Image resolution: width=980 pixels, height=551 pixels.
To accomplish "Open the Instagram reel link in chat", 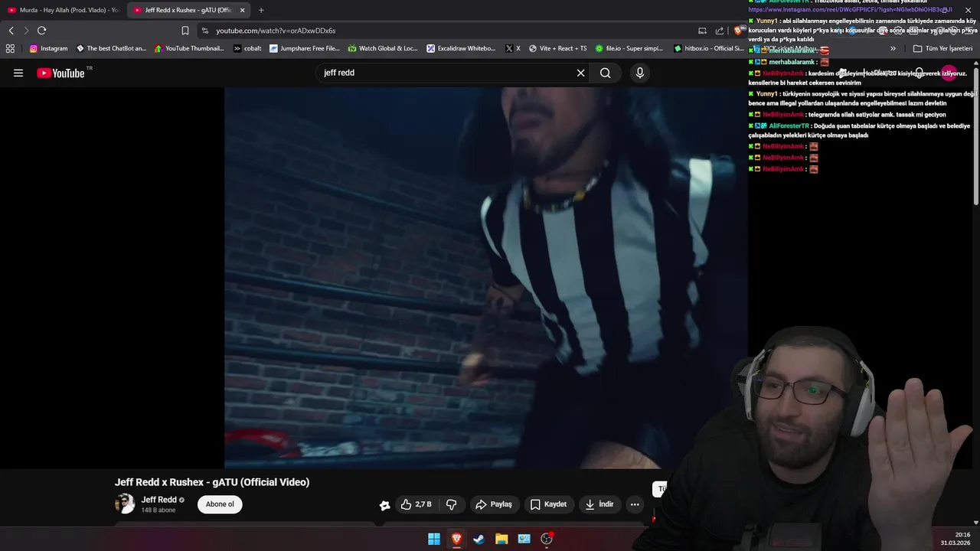I will (x=850, y=10).
